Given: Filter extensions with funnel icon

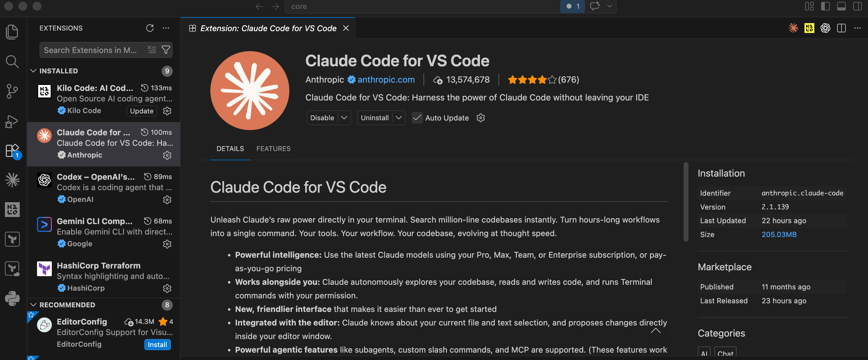Looking at the screenshot, I should tap(166, 50).
